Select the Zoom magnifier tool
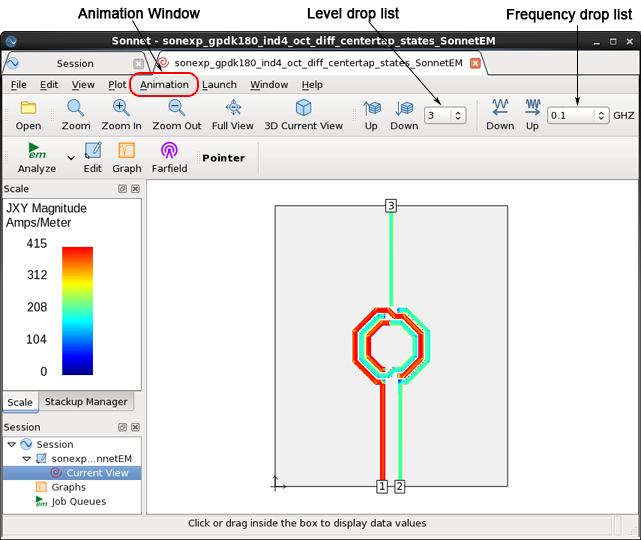This screenshot has width=641, height=540. 76,115
